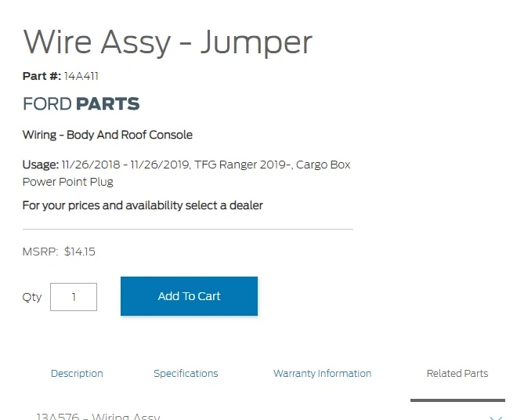This screenshot has height=420, width=524.
Task: Click the $14.15 price value
Action: (x=80, y=252)
